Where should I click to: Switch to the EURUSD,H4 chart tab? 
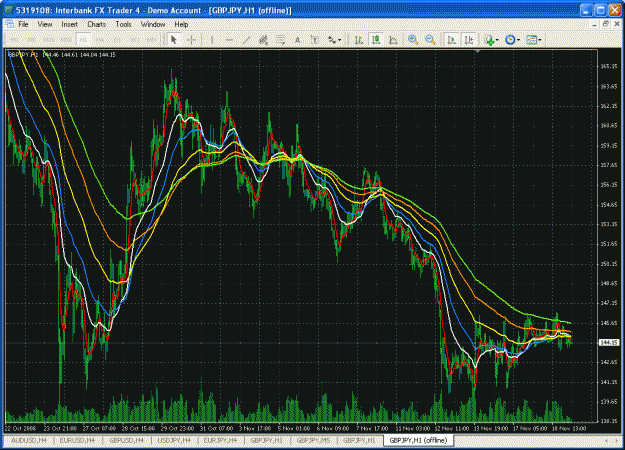pos(77,440)
